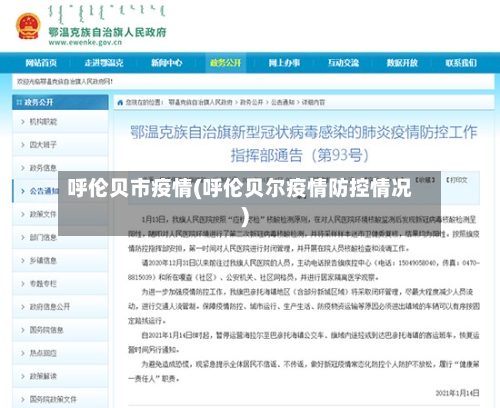Go to 数据开放 in the navigation bar
The height and width of the screenshot is (408, 500).
pos(402,63)
